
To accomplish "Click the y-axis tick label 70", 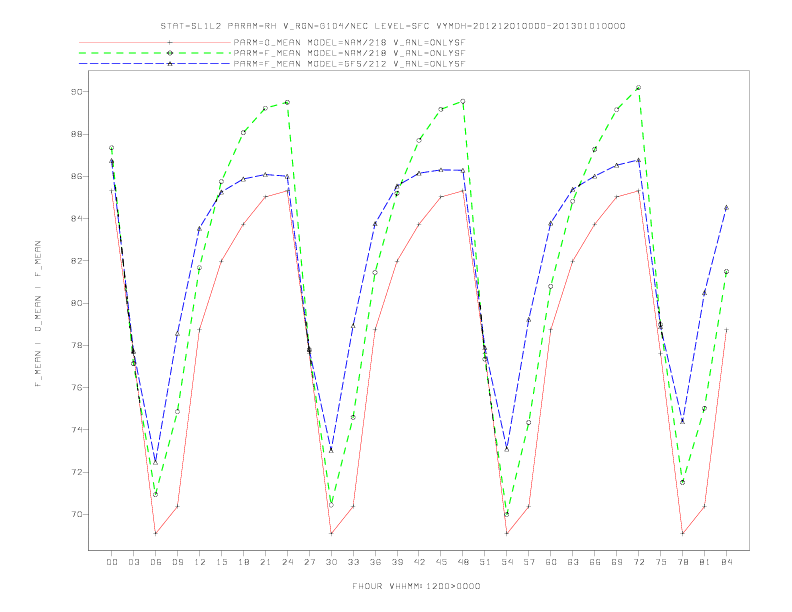I will pyautogui.click(x=76, y=515).
